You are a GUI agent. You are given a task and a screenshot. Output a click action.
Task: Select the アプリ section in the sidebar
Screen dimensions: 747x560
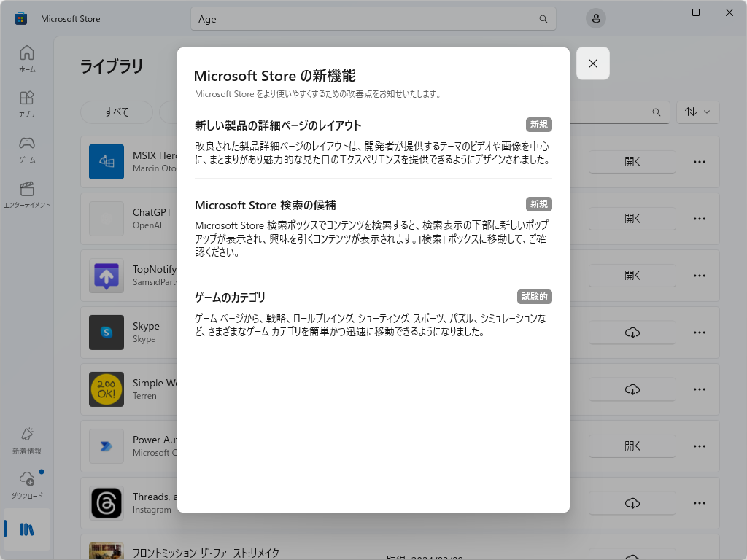(x=27, y=104)
